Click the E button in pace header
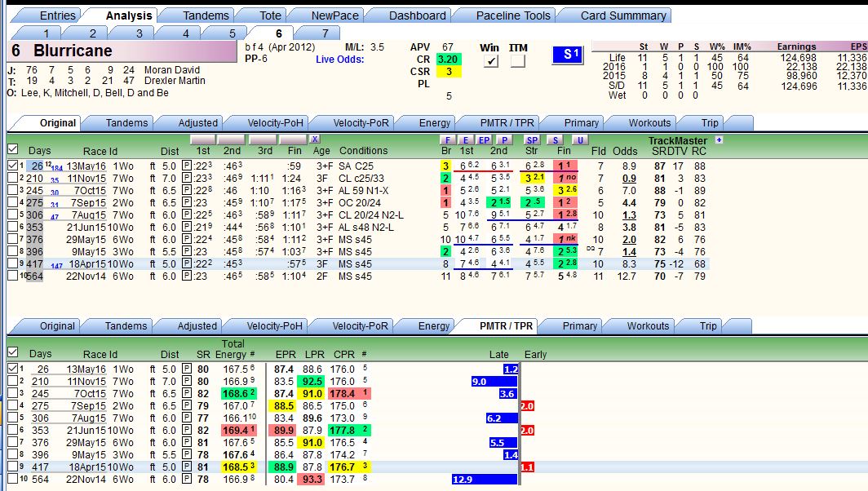Screen dimensions: 868x491 (x=466, y=140)
